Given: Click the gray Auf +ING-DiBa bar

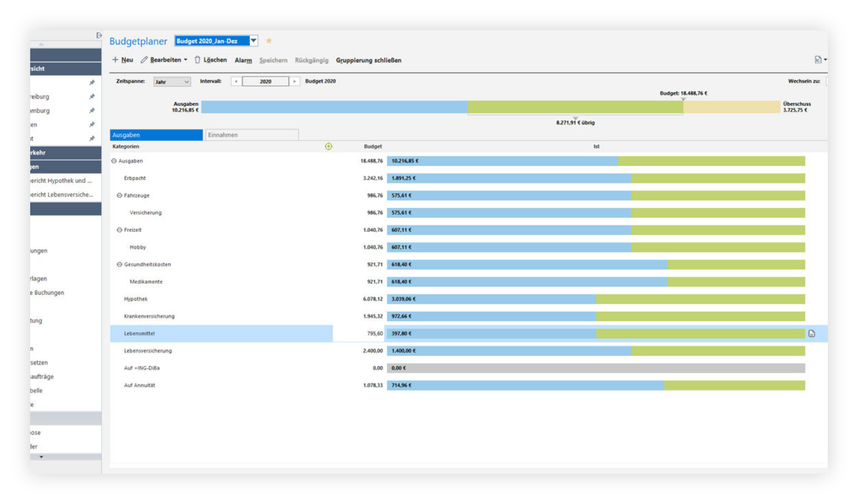Looking at the screenshot, I should point(596,368).
